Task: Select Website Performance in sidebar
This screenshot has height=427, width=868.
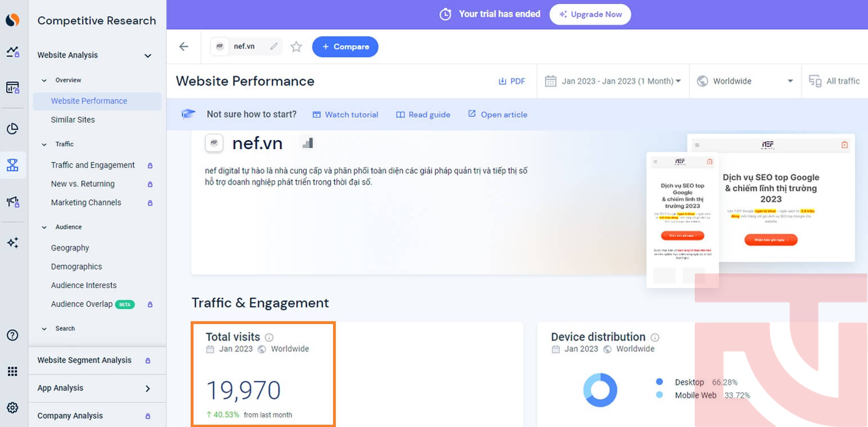Action: [97, 101]
